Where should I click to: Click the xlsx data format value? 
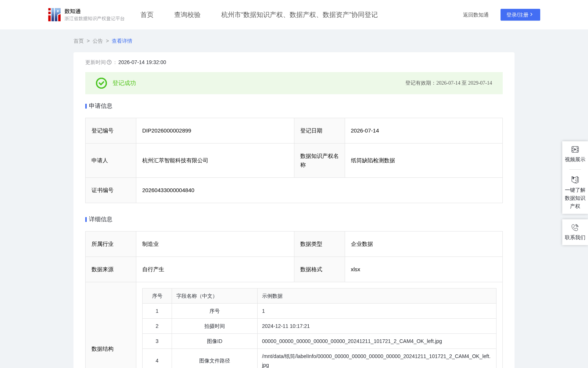[x=356, y=269]
